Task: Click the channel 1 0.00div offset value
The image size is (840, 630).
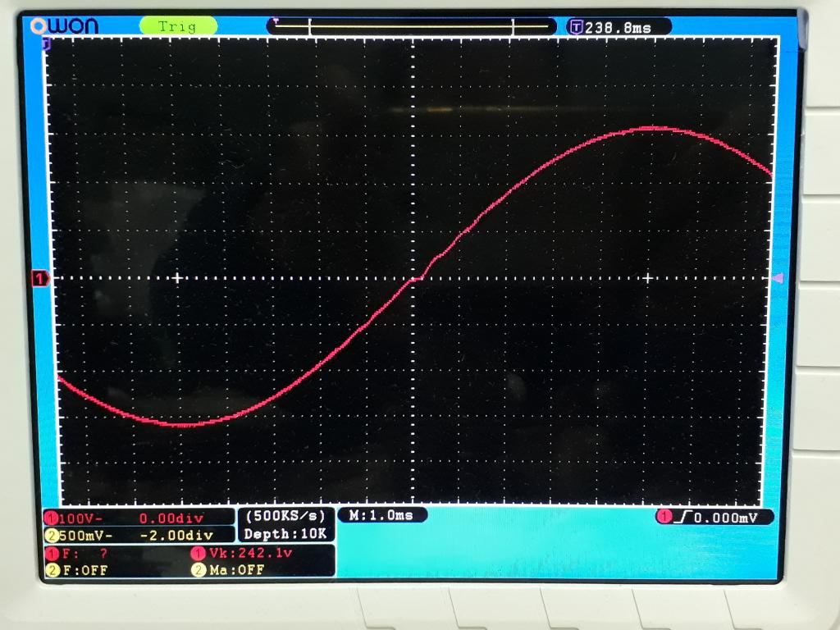Action: point(171,518)
